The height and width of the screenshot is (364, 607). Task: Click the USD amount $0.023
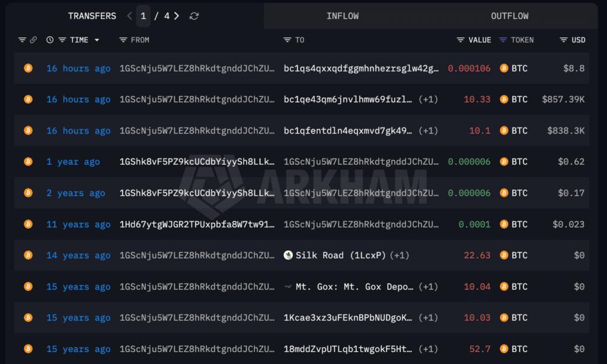pyautogui.click(x=568, y=225)
